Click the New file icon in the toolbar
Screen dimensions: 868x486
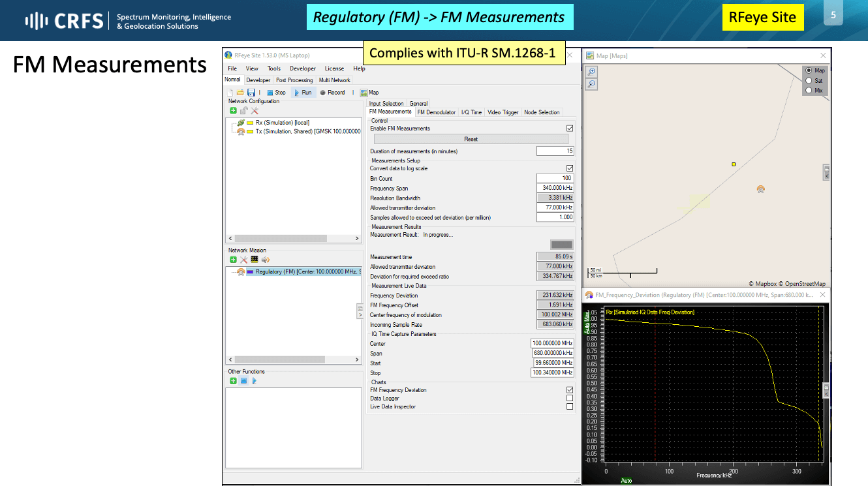tap(230, 93)
